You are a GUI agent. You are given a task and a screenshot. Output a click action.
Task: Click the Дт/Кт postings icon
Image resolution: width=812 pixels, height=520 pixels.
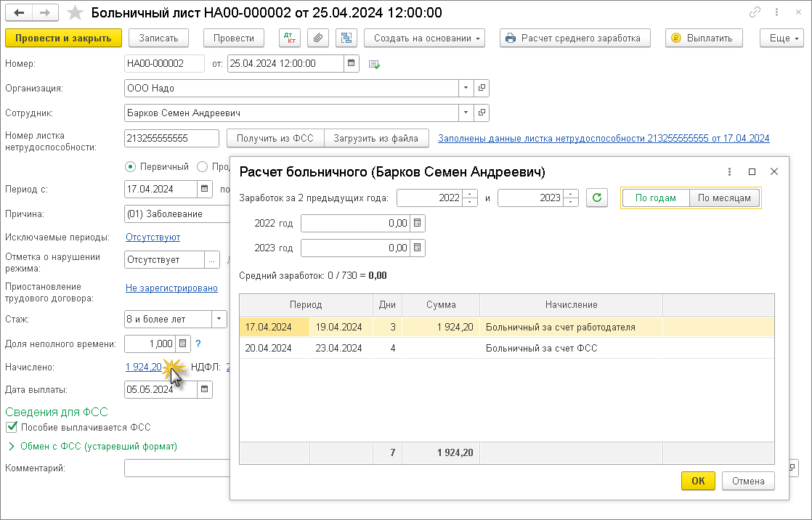[290, 38]
